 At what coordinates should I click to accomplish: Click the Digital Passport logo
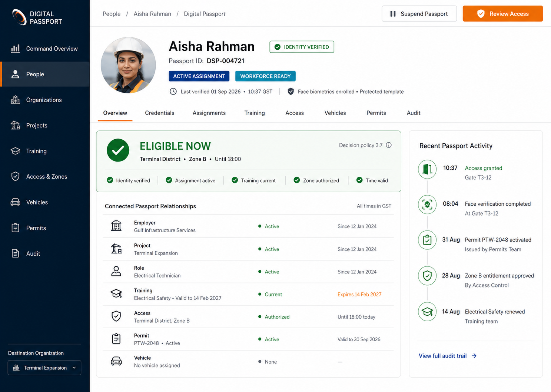coord(37,17)
